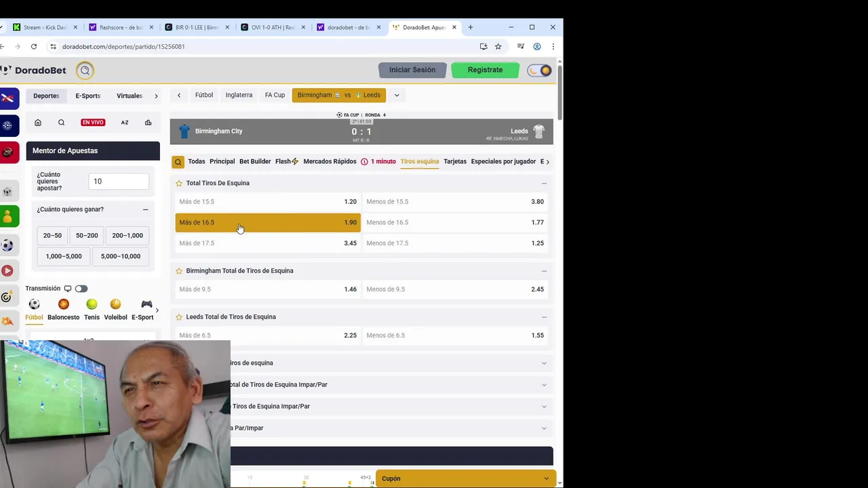Collapse the ¿Cuánto quieres ganar? panel
The height and width of the screenshot is (488, 868).
pyautogui.click(x=145, y=209)
